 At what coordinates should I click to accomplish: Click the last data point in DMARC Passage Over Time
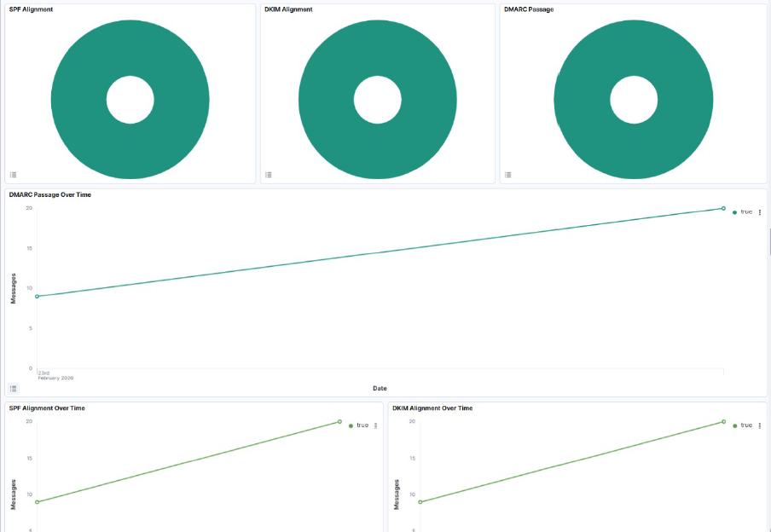723,208
